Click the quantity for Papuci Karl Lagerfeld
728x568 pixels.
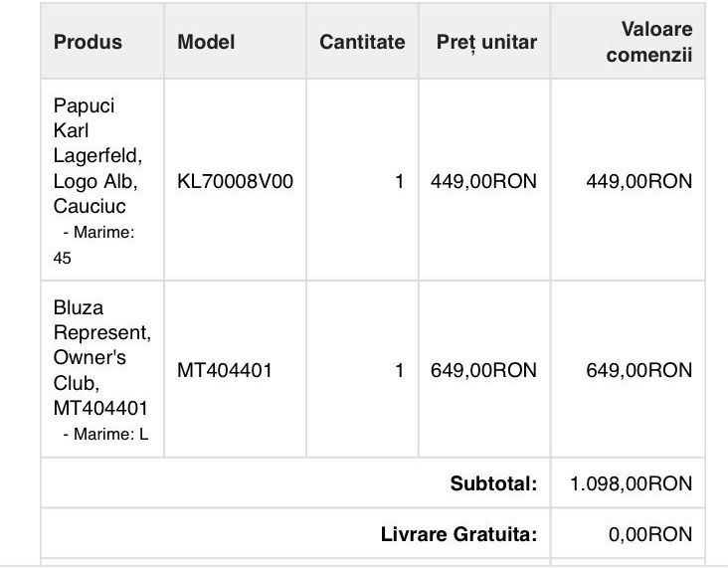pos(400,182)
